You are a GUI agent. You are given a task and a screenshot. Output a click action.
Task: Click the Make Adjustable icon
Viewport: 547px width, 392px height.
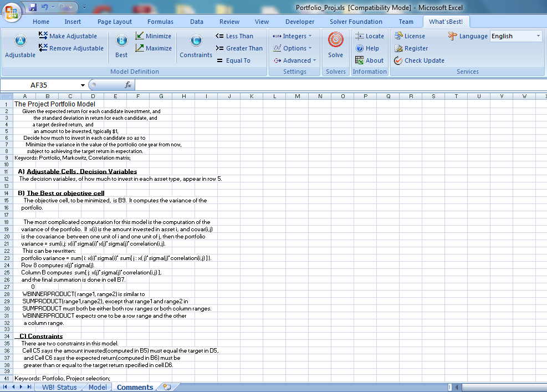43,35
